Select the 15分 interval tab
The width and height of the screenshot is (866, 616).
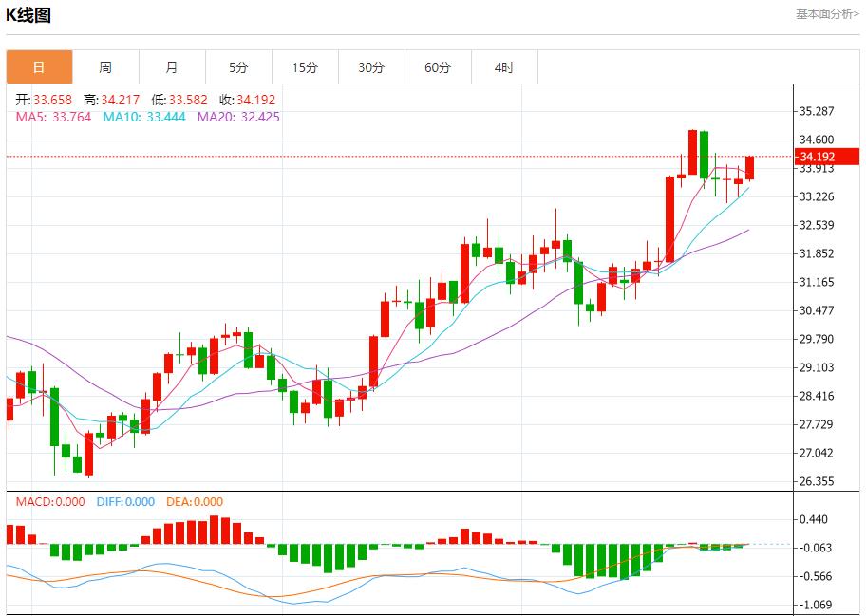click(305, 67)
